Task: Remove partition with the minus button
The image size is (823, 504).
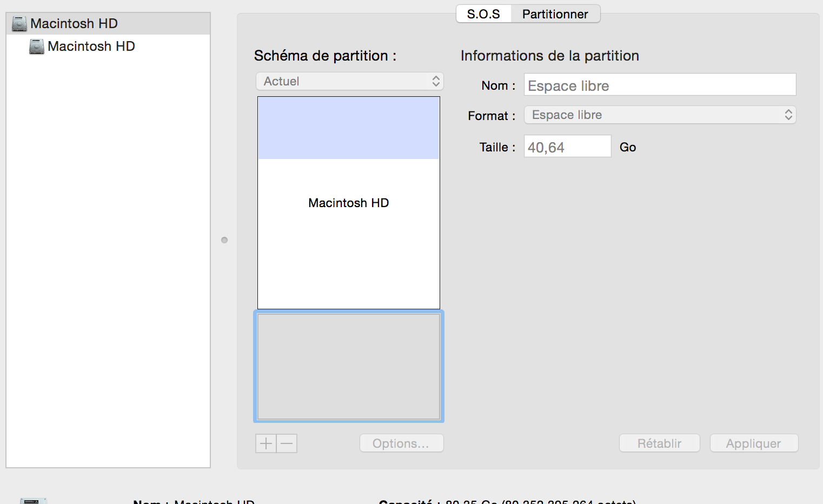Action: click(287, 443)
